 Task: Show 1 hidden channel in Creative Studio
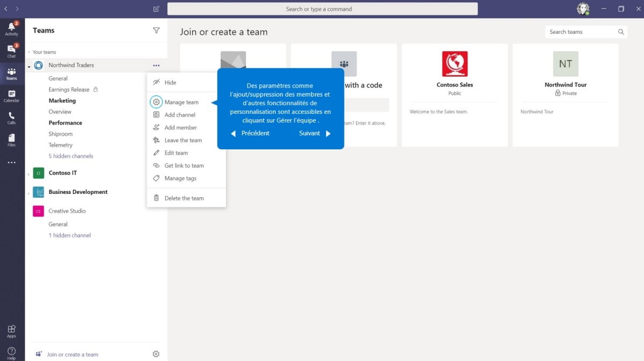click(70, 235)
